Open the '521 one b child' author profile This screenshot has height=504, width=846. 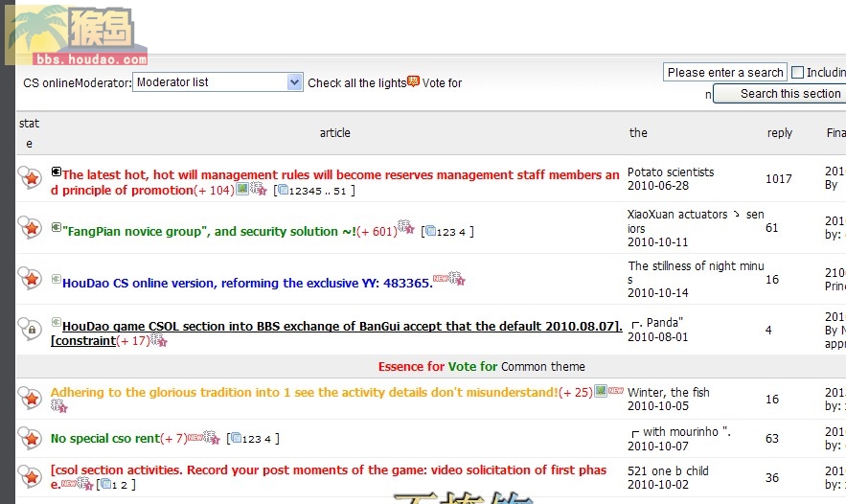point(668,471)
